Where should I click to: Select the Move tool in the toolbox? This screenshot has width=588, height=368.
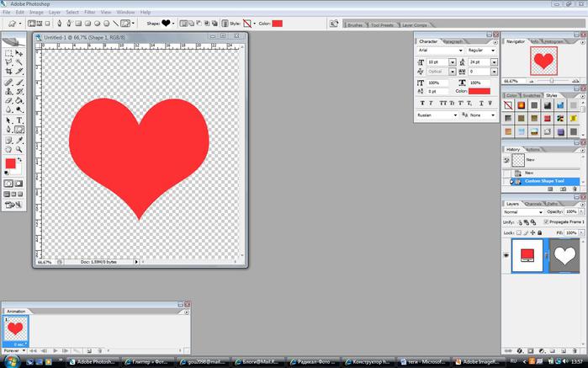point(19,53)
